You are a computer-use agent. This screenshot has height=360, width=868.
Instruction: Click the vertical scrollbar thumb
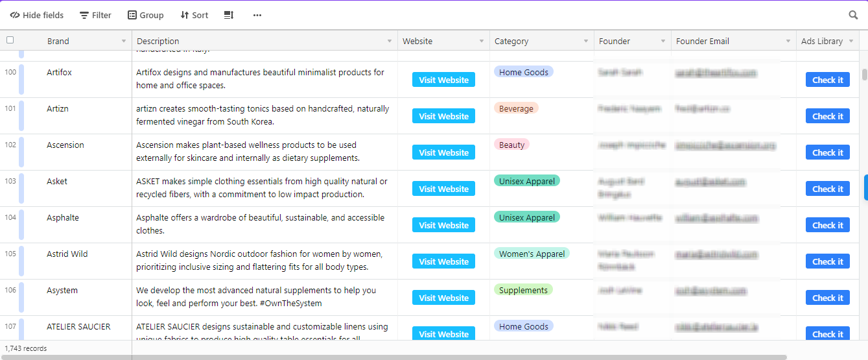[x=864, y=74]
